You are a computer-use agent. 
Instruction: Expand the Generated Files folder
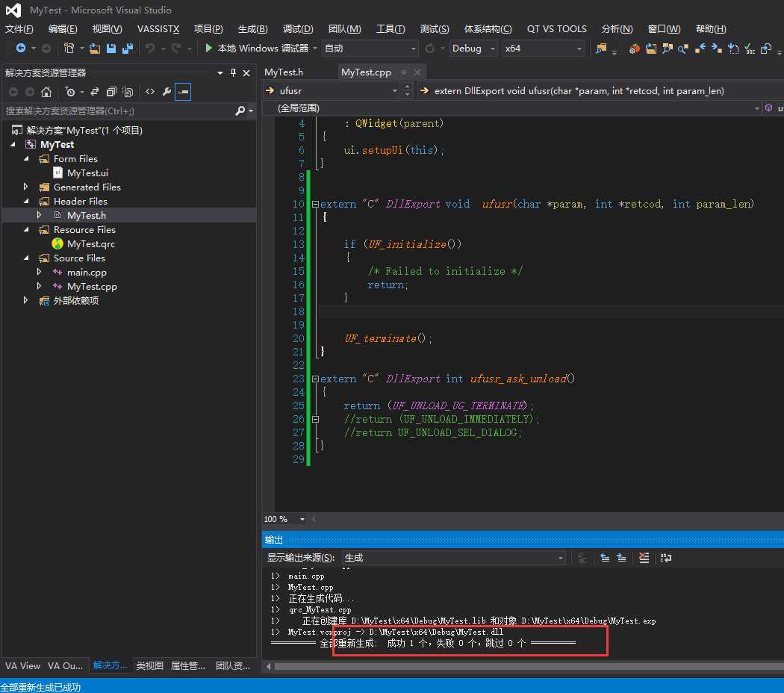(x=25, y=187)
